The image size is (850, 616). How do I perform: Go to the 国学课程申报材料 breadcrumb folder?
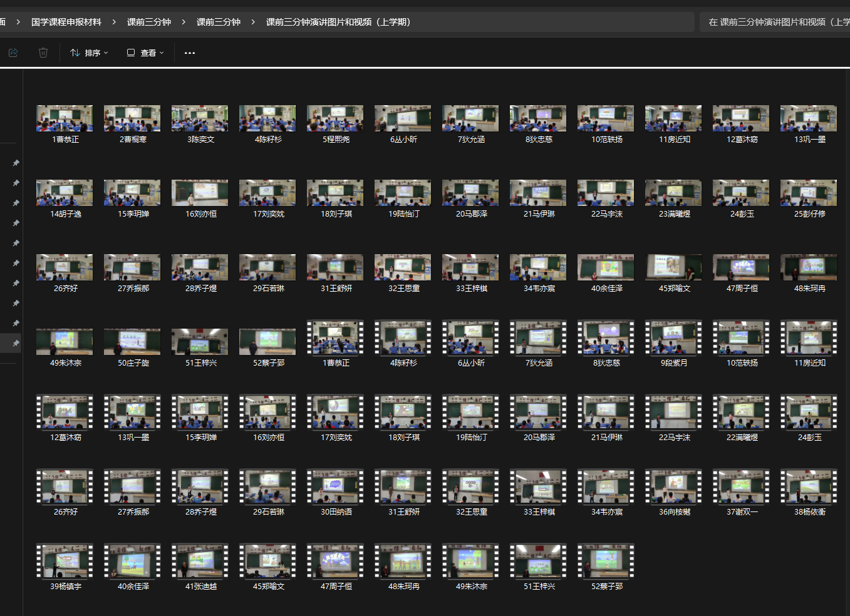point(66,22)
